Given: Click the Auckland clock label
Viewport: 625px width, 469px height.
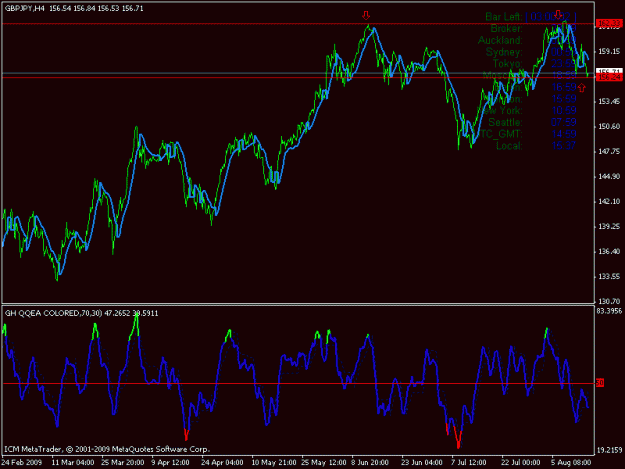Looking at the screenshot, I should point(500,40).
